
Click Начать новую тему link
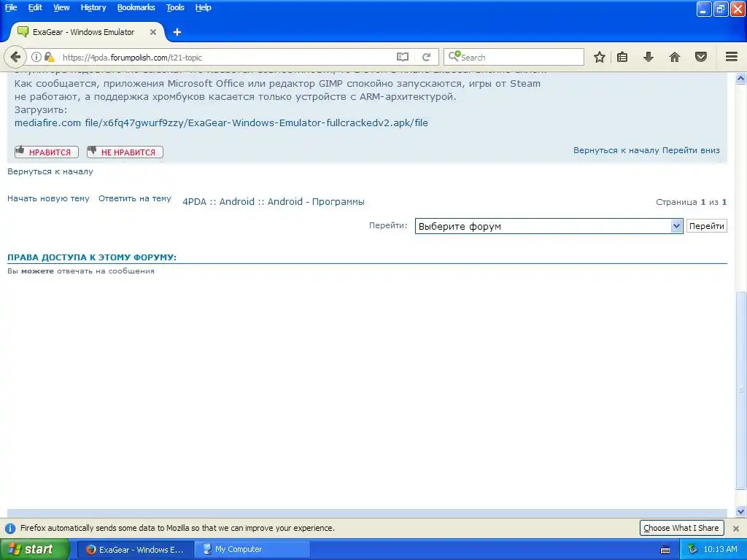click(x=48, y=198)
